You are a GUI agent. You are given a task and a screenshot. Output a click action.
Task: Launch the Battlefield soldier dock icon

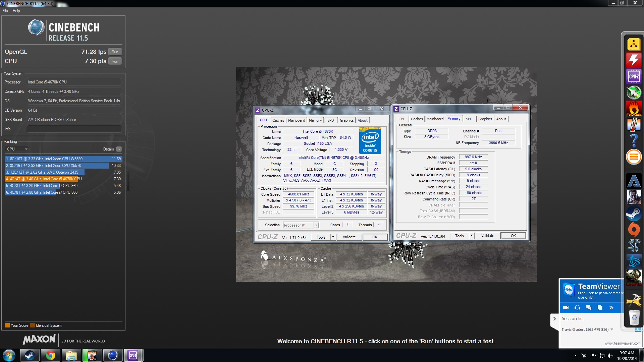(634, 197)
